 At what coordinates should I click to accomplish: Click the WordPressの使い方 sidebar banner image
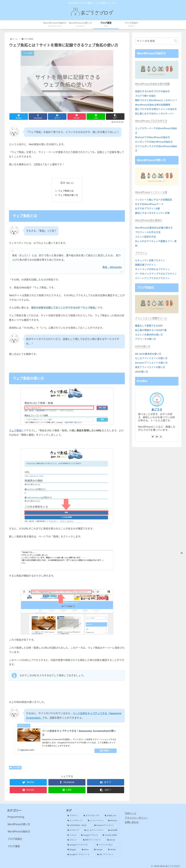tap(157, 176)
